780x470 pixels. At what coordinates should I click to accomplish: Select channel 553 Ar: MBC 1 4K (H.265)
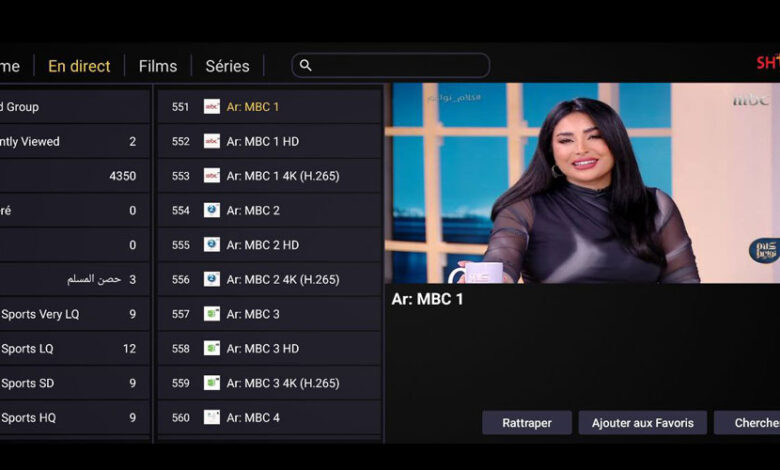pyautogui.click(x=269, y=176)
